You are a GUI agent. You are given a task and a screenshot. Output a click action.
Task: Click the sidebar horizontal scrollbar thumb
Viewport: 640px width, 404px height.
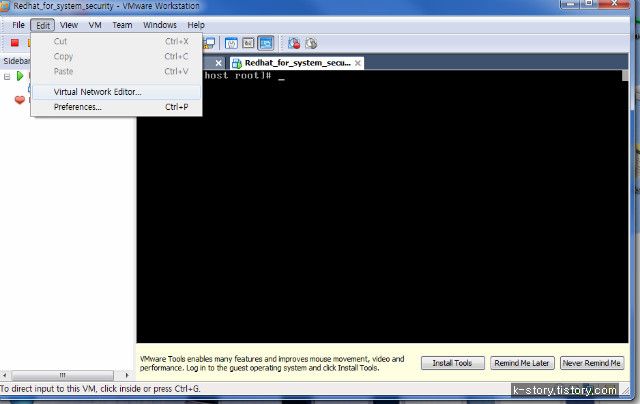click(x=62, y=375)
